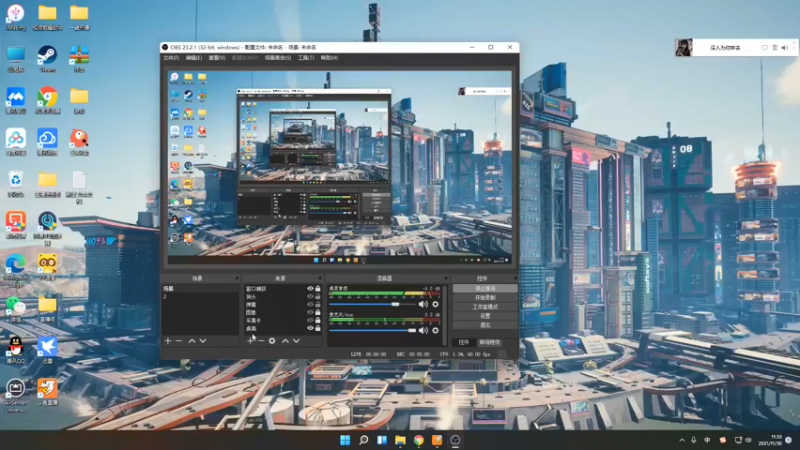Open Google Chrome desktop shortcut

47,101
